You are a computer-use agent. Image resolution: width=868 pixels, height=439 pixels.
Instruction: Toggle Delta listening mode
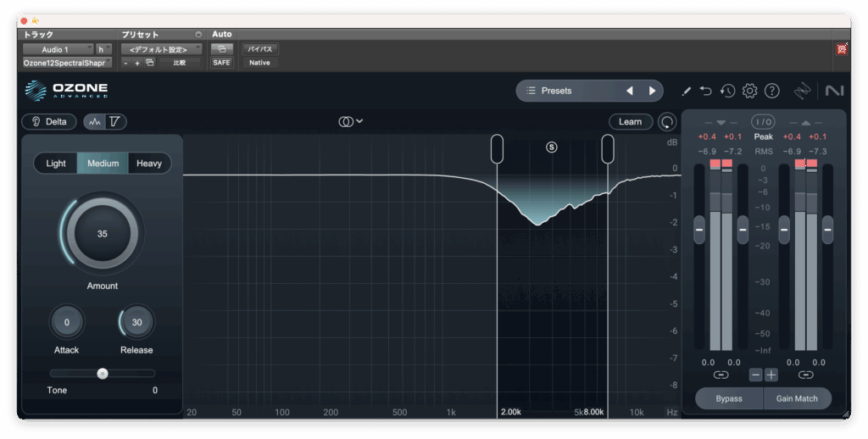[x=49, y=122]
